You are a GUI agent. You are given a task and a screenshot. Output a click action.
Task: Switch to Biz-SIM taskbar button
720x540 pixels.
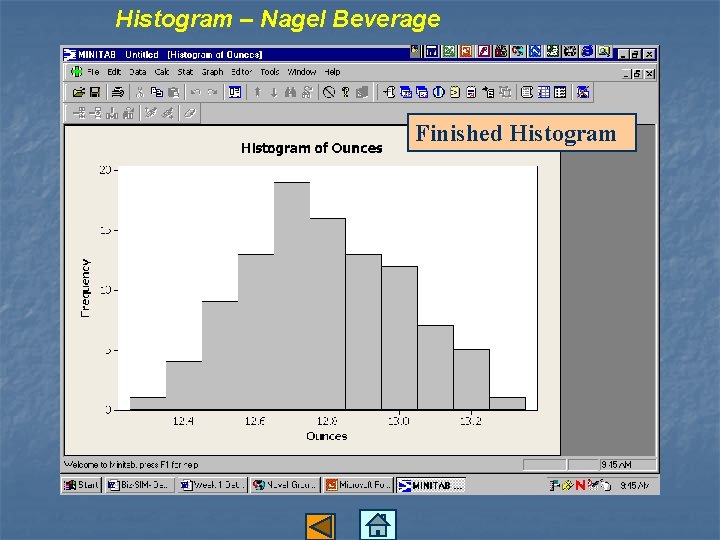140,485
